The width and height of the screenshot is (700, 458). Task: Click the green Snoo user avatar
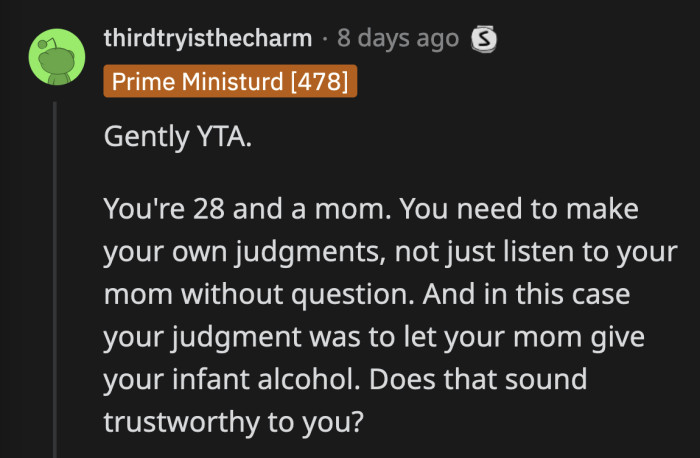pos(57,57)
